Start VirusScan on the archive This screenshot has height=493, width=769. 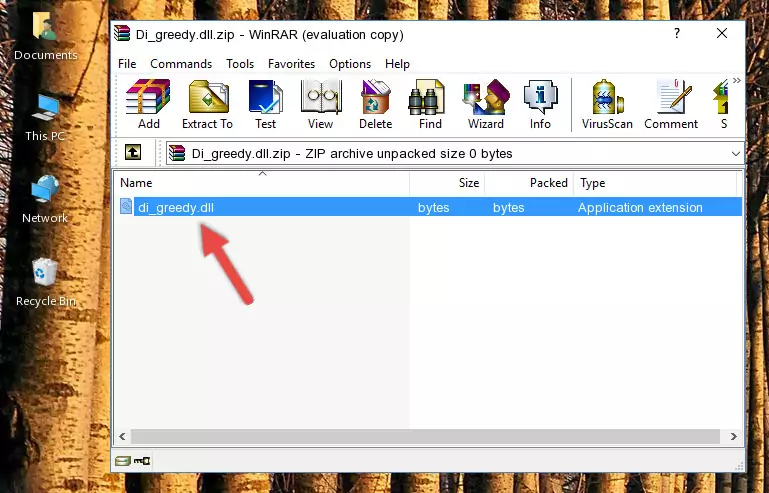(607, 104)
